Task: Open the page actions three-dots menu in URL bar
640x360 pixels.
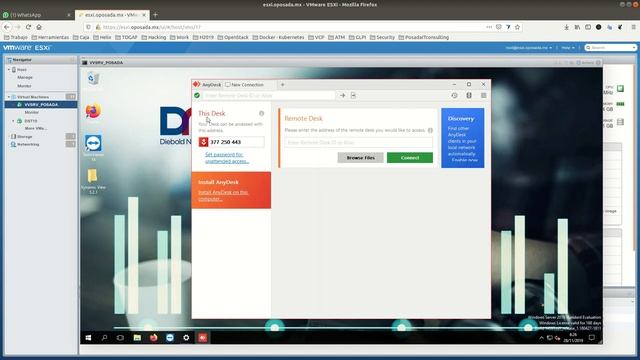Action: pyautogui.click(x=489, y=27)
